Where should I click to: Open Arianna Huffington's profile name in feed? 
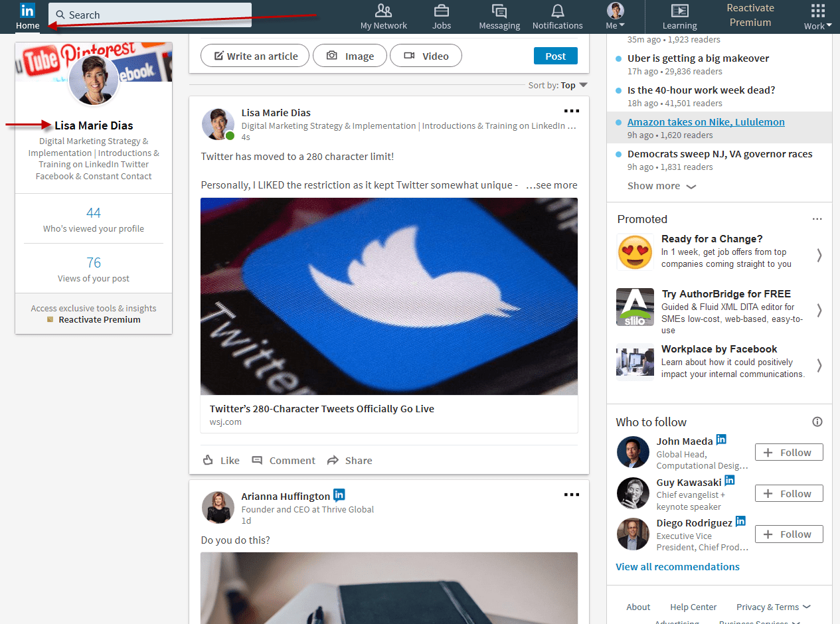[x=286, y=497]
